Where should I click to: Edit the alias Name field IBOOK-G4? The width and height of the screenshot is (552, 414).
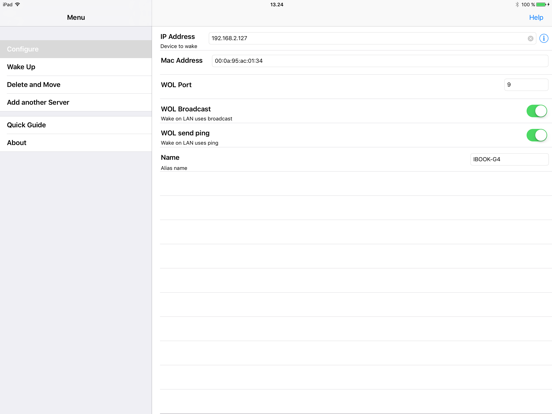(x=509, y=159)
